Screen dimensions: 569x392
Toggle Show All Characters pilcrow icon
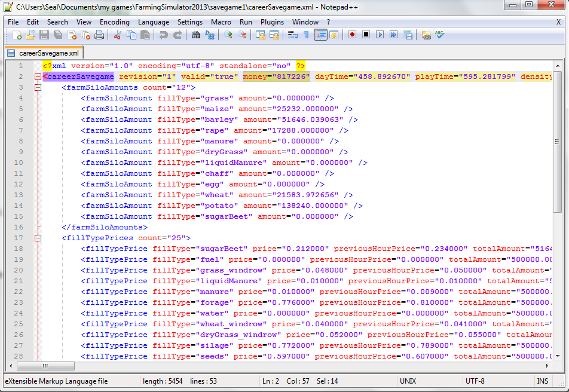coord(306,35)
